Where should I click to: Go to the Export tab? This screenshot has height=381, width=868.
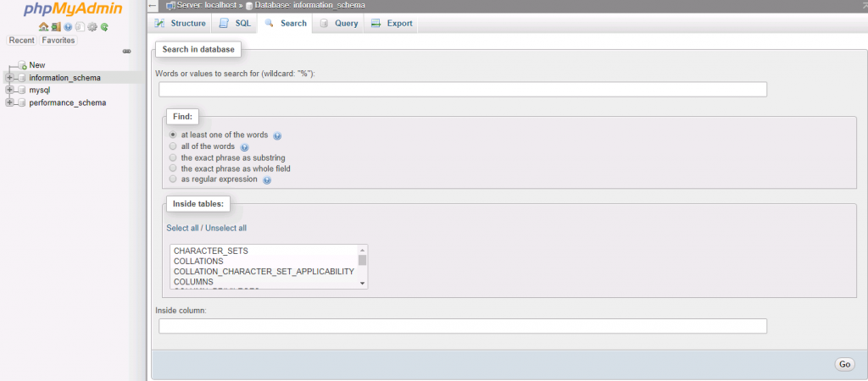(x=392, y=23)
